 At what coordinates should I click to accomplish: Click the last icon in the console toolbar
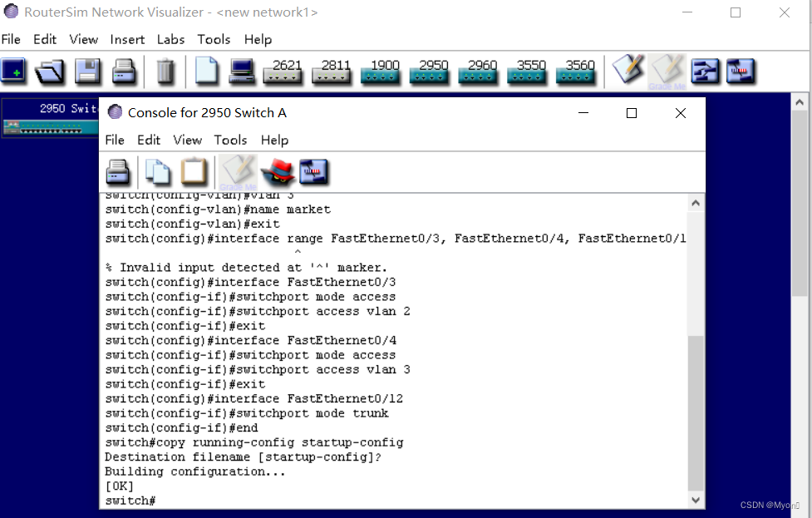tap(314, 172)
